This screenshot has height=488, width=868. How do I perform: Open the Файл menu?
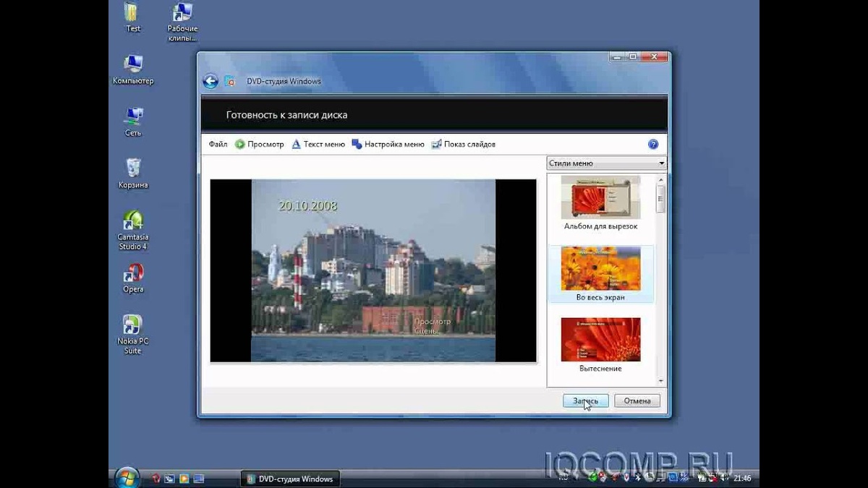pos(218,145)
